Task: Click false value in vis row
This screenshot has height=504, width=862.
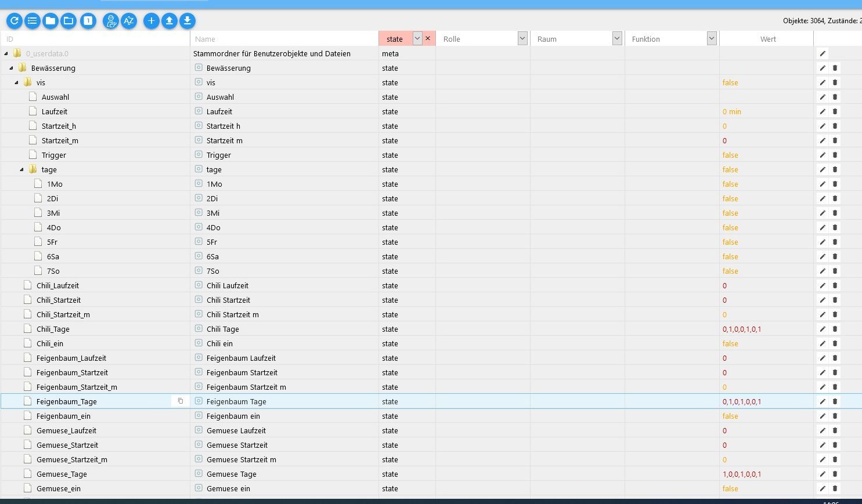Action: pyautogui.click(x=730, y=82)
